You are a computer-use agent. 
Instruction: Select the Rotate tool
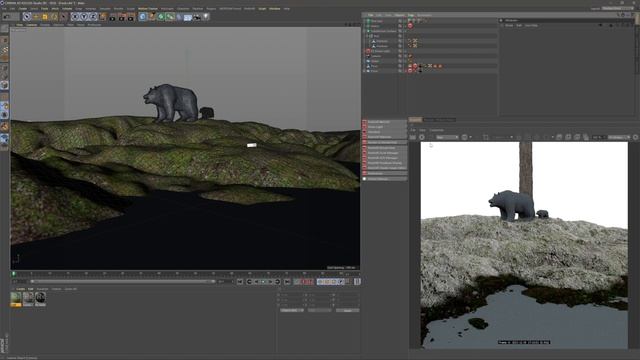pyautogui.click(x=54, y=17)
